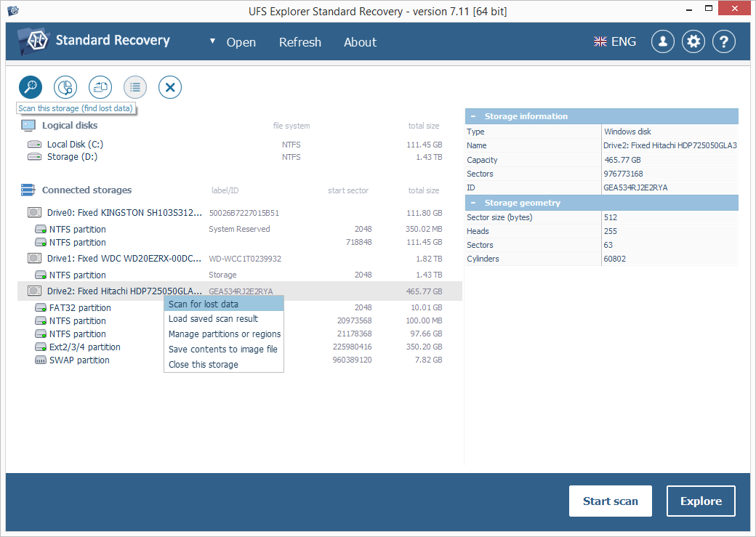
Task: Click the Sectors value 976773168
Action: (624, 174)
